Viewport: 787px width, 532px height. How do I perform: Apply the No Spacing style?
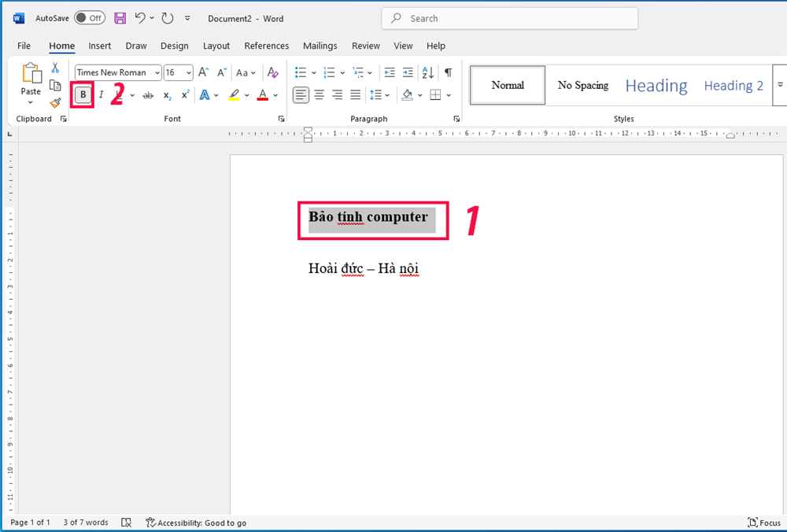(582, 85)
